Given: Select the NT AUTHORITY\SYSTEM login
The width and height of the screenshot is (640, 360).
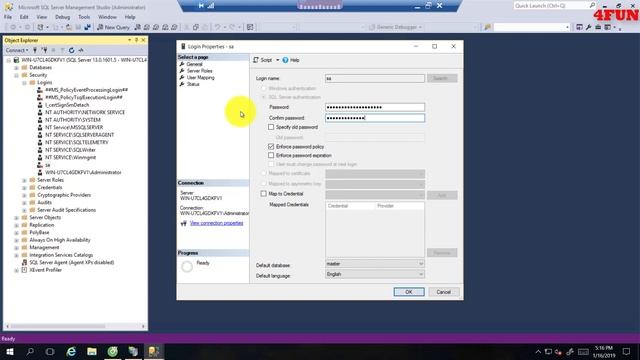Looking at the screenshot, I should tap(73, 120).
